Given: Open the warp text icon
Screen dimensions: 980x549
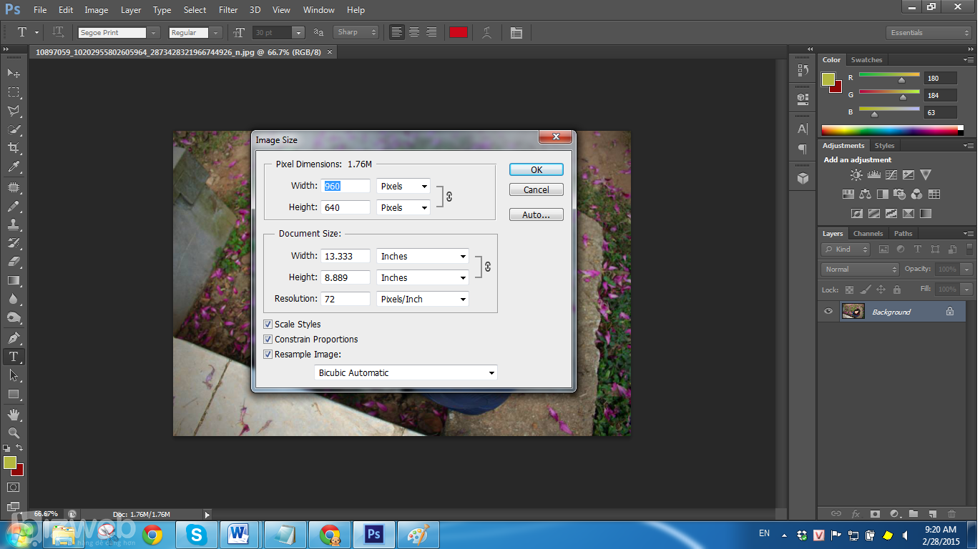Looking at the screenshot, I should [x=487, y=32].
